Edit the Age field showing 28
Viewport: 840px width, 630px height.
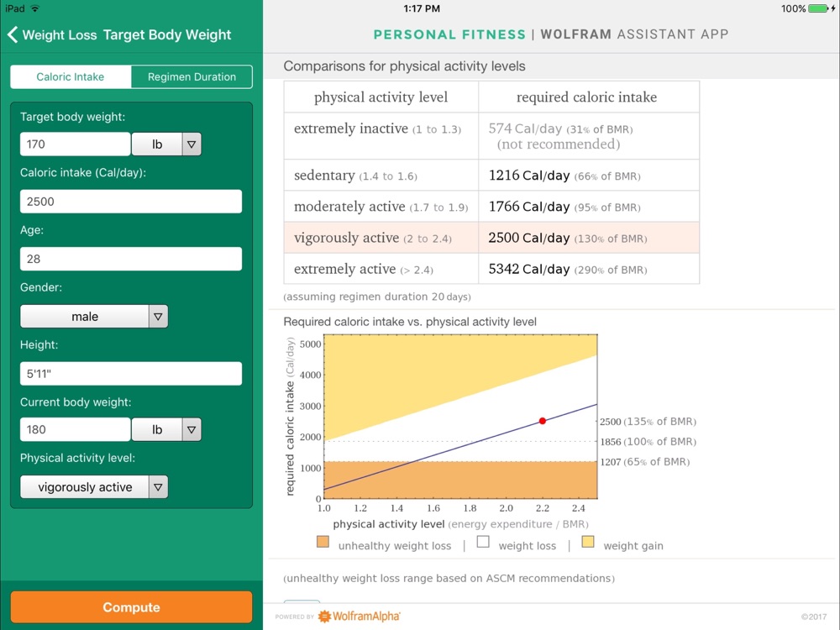coord(131,259)
